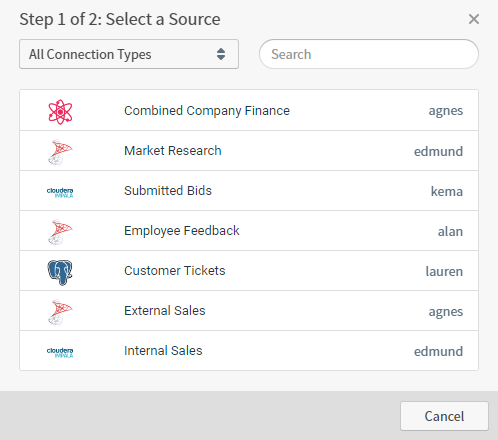
Task: Click the PostgreSQL elephant icon for Customer Tickets
Action: pyautogui.click(x=60, y=272)
